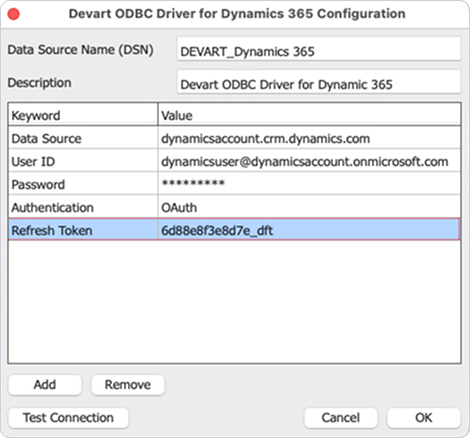This screenshot has height=438, width=470.
Task: Select the 6d88e8f3e8d7e_dft token value
Action: (x=309, y=229)
